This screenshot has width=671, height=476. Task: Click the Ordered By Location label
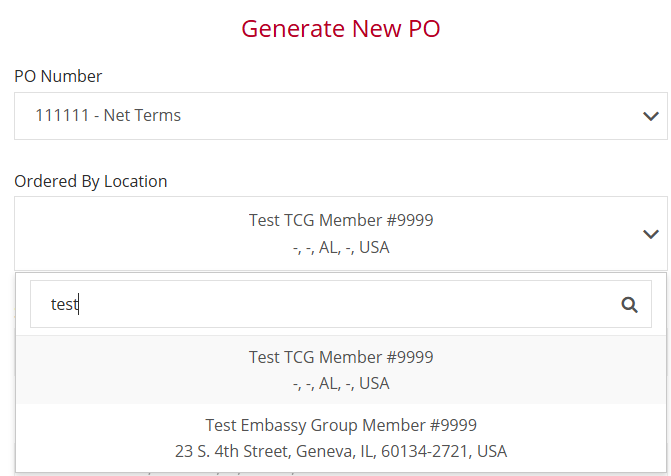click(x=91, y=181)
